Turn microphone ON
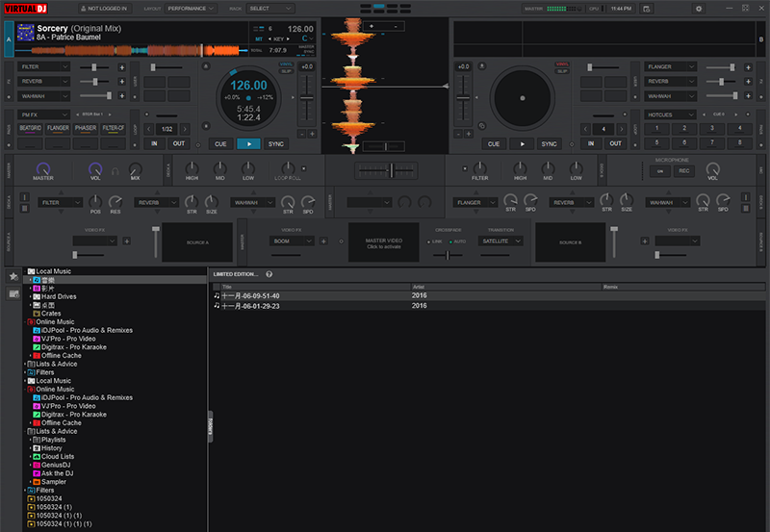Screen dimensions: 770x532 pos(660,171)
